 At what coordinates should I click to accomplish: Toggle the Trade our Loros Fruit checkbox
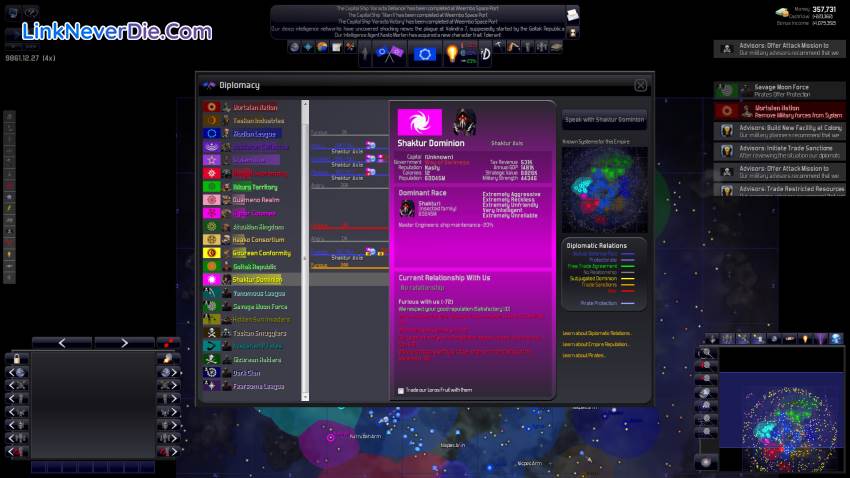(x=401, y=390)
